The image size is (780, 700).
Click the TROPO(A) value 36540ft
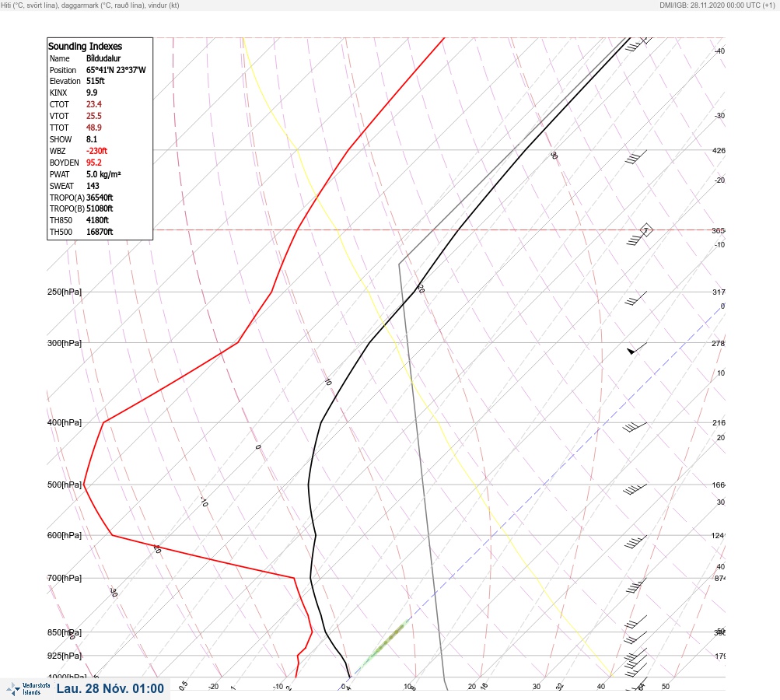click(100, 198)
